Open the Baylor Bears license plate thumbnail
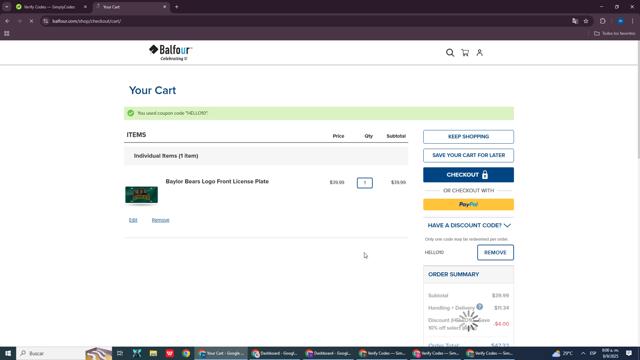This screenshot has height=360, width=640. [x=141, y=195]
